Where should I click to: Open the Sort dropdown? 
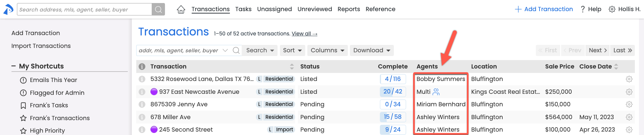tap(292, 51)
